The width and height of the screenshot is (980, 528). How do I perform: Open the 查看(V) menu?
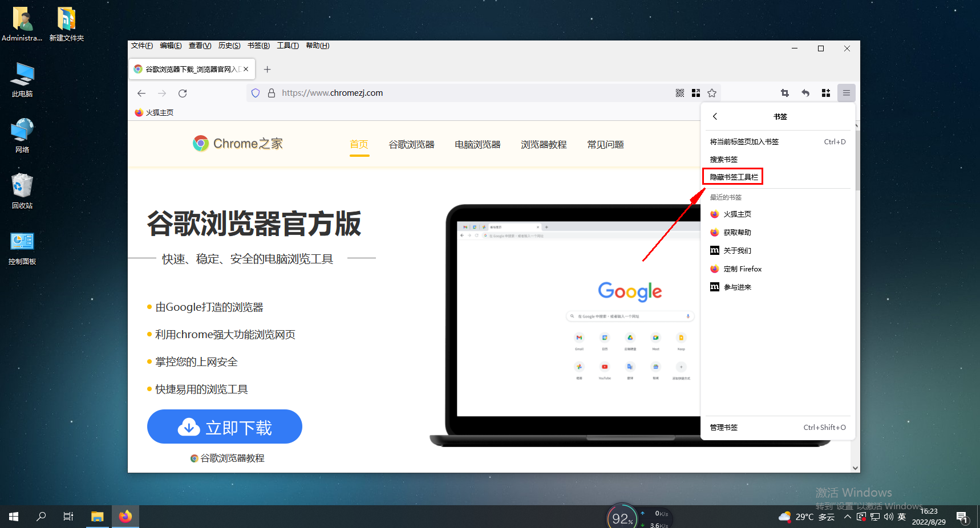click(x=200, y=46)
